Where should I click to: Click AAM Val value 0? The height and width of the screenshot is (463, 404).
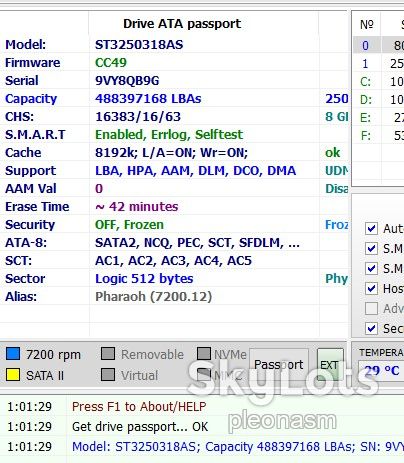[99, 189]
